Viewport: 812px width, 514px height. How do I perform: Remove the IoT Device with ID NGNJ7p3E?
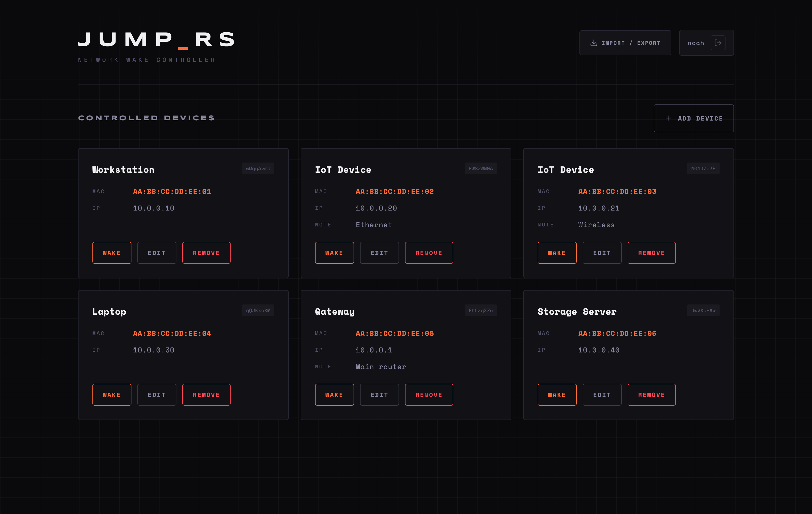(x=651, y=253)
